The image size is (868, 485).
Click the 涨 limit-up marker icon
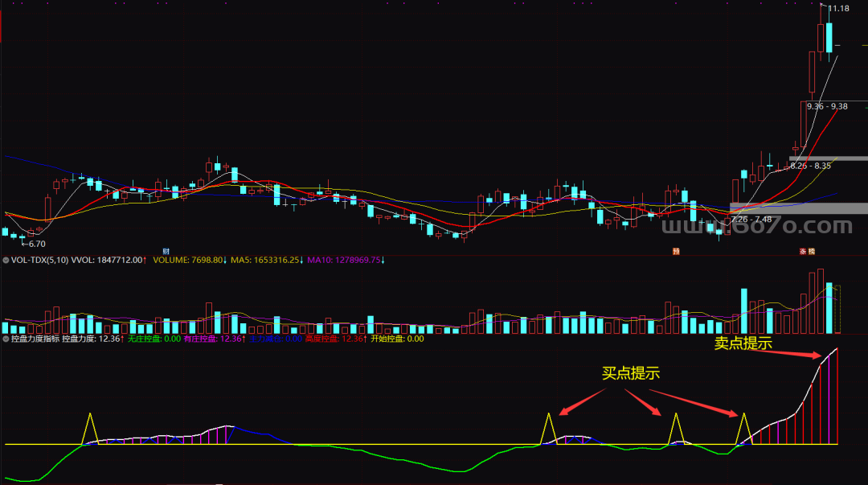[x=801, y=251]
